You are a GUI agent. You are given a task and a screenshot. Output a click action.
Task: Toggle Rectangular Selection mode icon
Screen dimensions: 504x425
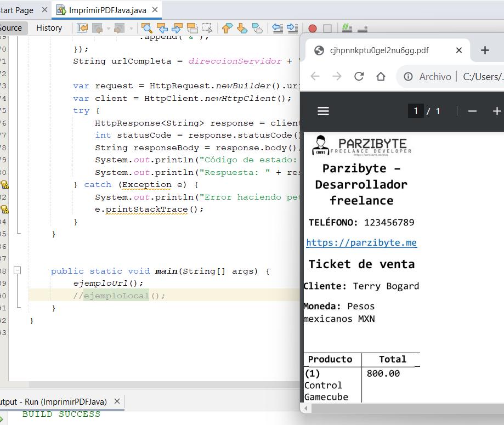click(x=207, y=29)
